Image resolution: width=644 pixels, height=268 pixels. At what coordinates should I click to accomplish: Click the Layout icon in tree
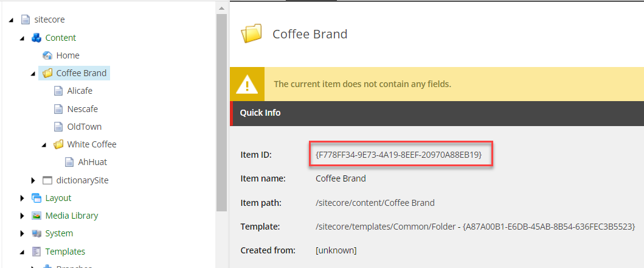point(36,198)
